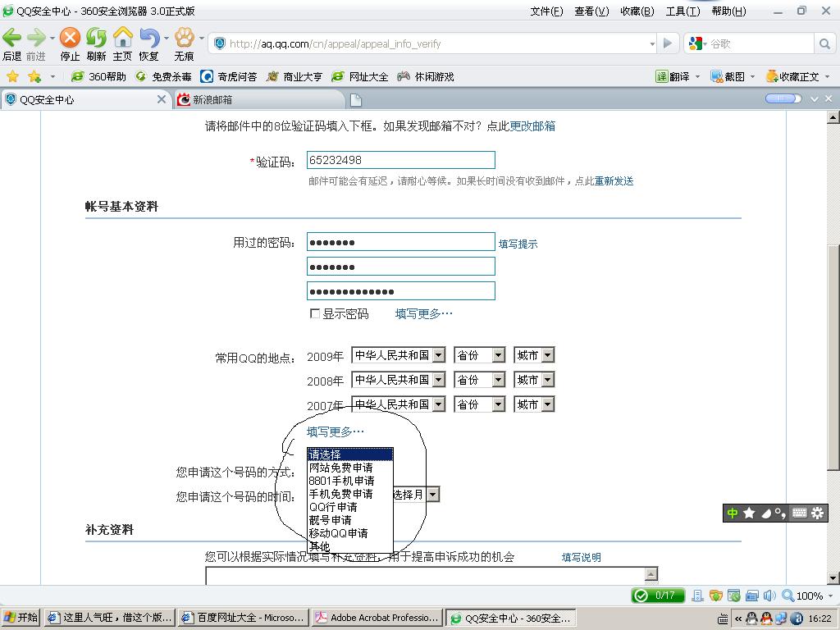
Task: Click the 填写提示 link beside password
Action: tap(518, 244)
